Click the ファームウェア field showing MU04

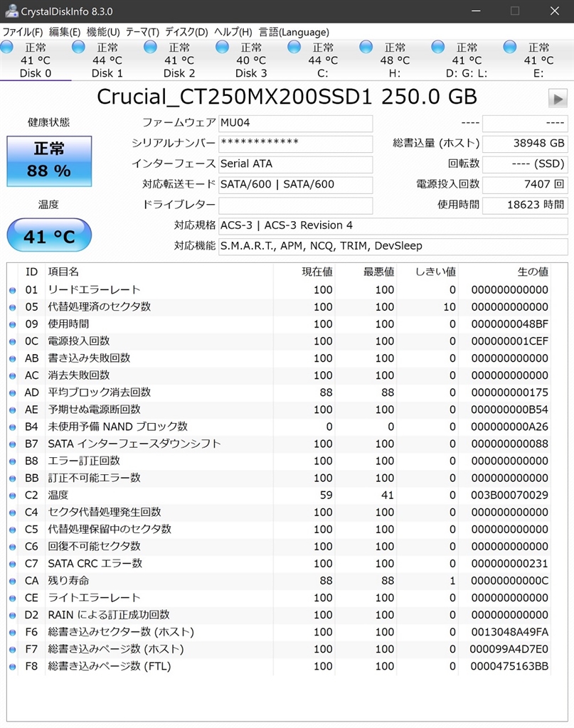coord(295,123)
